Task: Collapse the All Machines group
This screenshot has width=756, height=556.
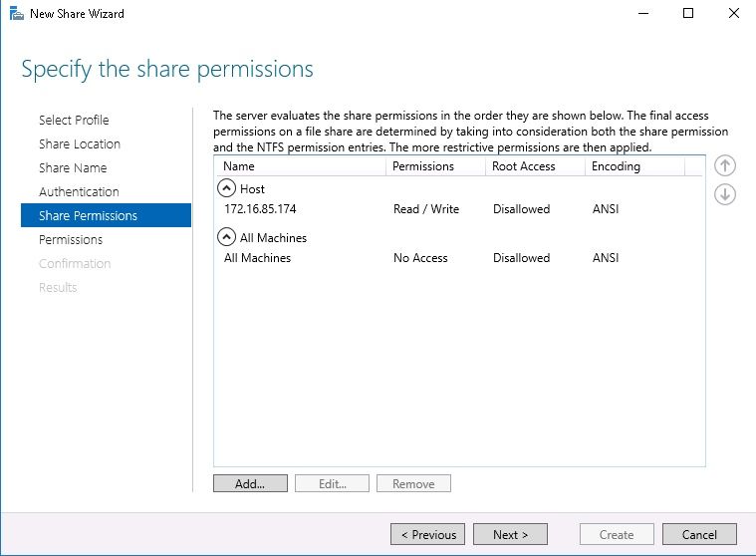Action: tap(226, 237)
